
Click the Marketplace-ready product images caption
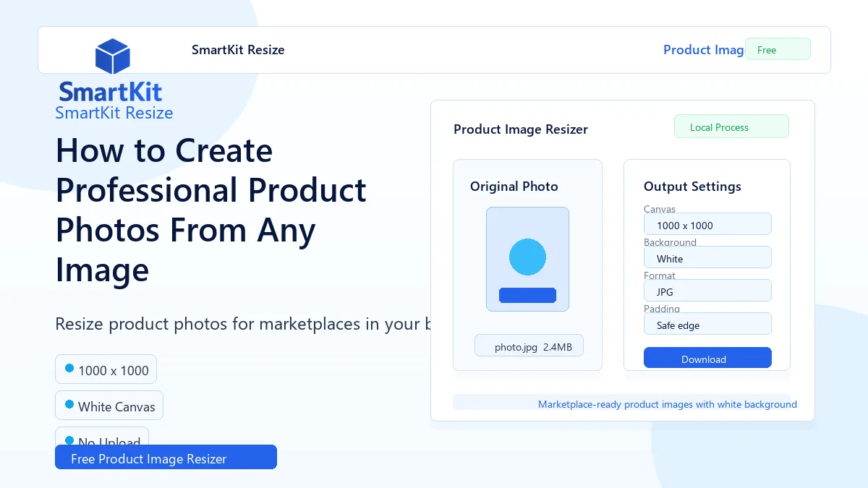coord(668,404)
